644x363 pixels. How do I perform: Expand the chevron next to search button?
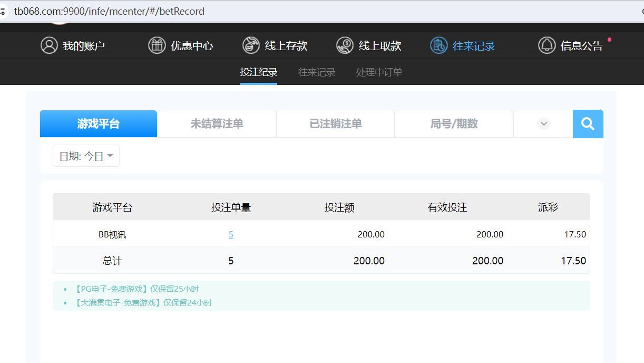[543, 123]
